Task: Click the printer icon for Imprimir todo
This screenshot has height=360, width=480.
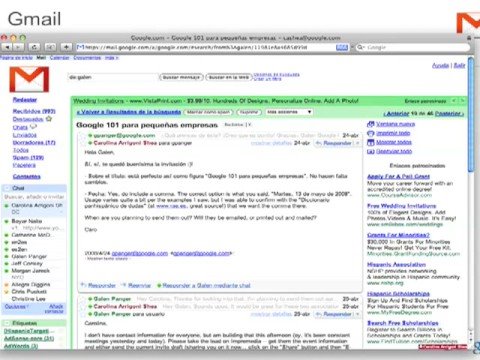Action: [x=370, y=133]
